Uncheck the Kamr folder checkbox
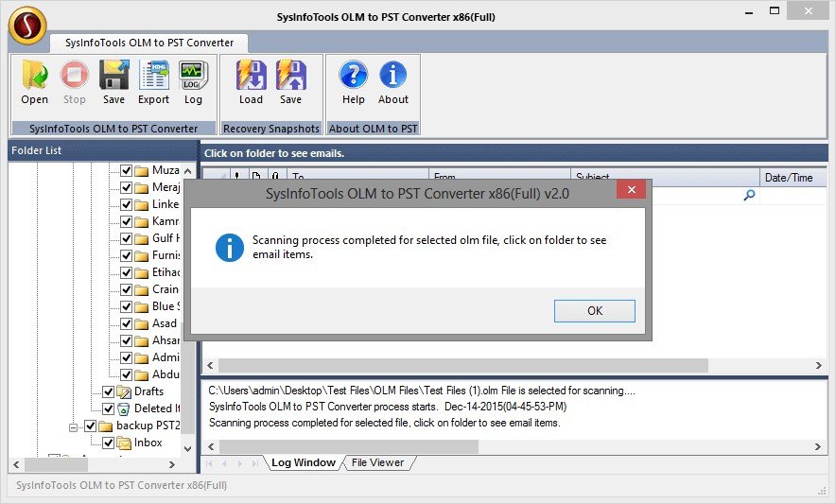 (x=126, y=222)
